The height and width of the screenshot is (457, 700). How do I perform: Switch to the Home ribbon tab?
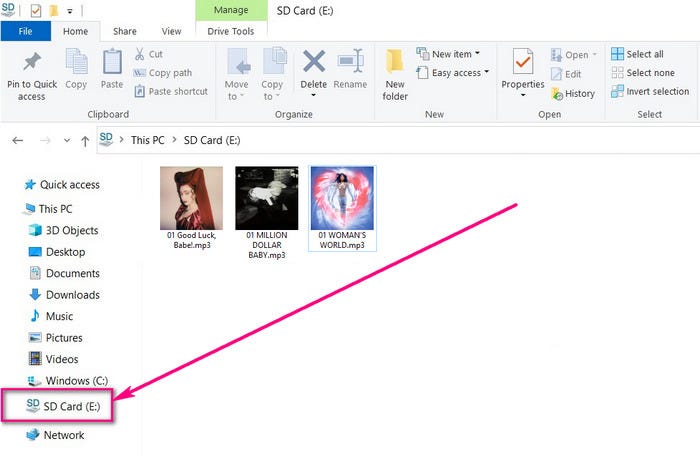tap(75, 31)
